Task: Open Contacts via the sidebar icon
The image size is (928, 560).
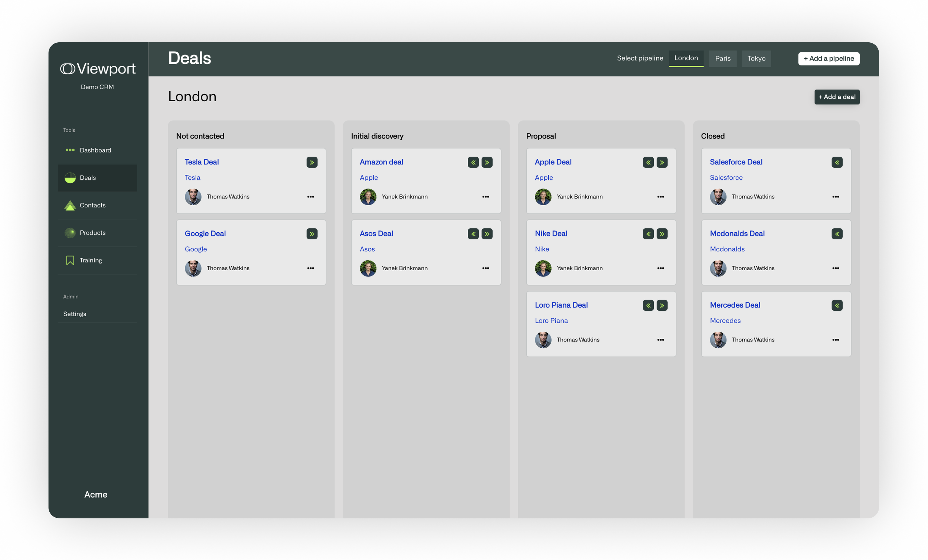Action: (x=70, y=205)
